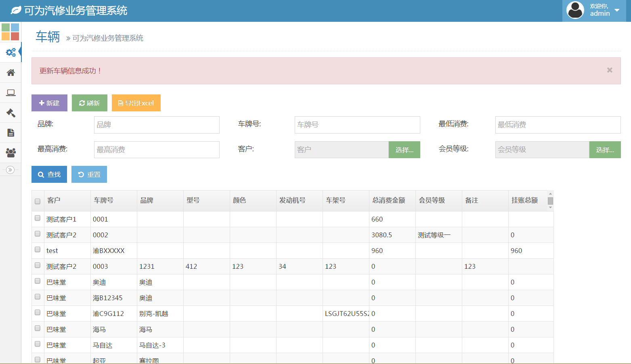
Task: Expand the collapsed sidebar with chevron
Action: coord(10,170)
